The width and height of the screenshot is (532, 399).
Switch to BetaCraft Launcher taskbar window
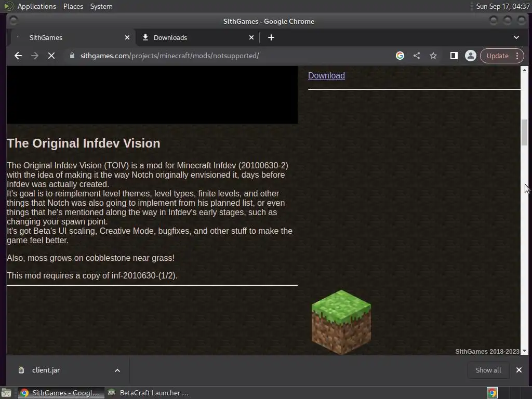coord(148,393)
